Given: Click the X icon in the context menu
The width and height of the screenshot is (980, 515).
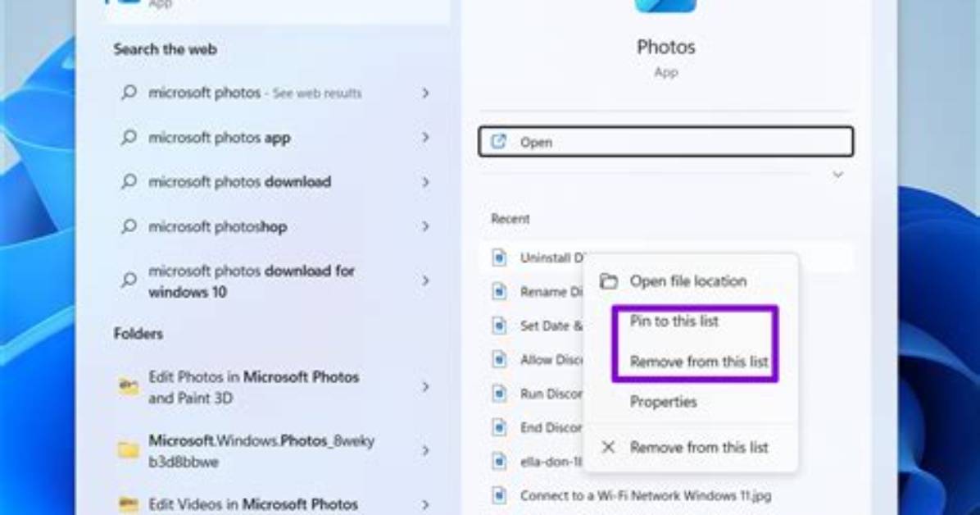Looking at the screenshot, I should [608, 447].
